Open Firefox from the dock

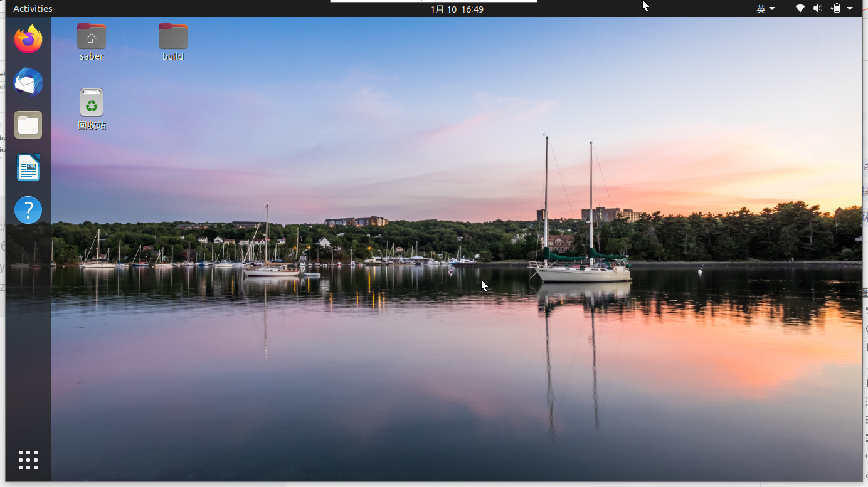tap(28, 39)
